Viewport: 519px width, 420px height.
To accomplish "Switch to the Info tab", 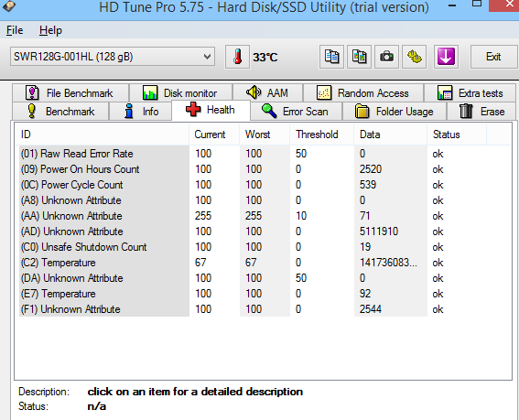I will 140,112.
